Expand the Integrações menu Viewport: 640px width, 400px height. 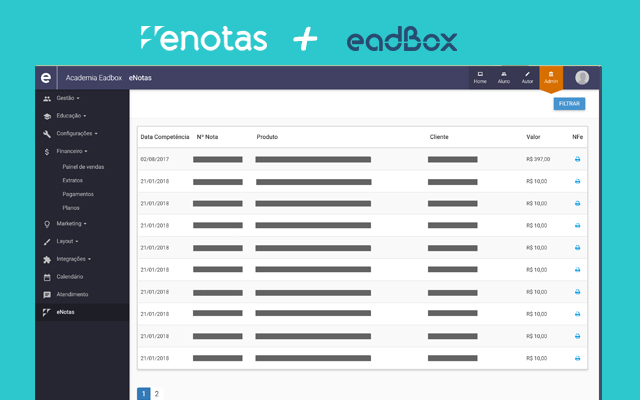point(73,259)
